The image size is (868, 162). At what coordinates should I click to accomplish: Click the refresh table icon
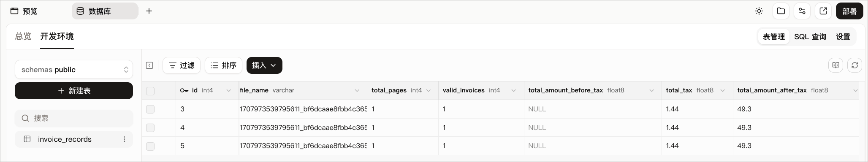click(x=855, y=65)
